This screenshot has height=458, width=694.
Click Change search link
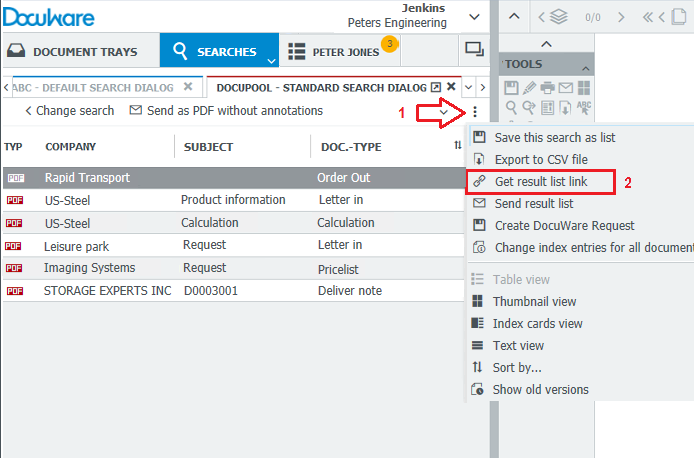click(69, 111)
